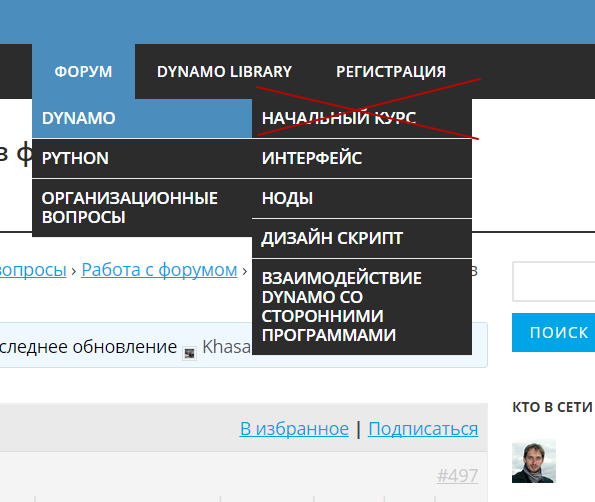Follow the вопросы breadcrumb link
Screen dimensions: 595x502
click(33, 270)
